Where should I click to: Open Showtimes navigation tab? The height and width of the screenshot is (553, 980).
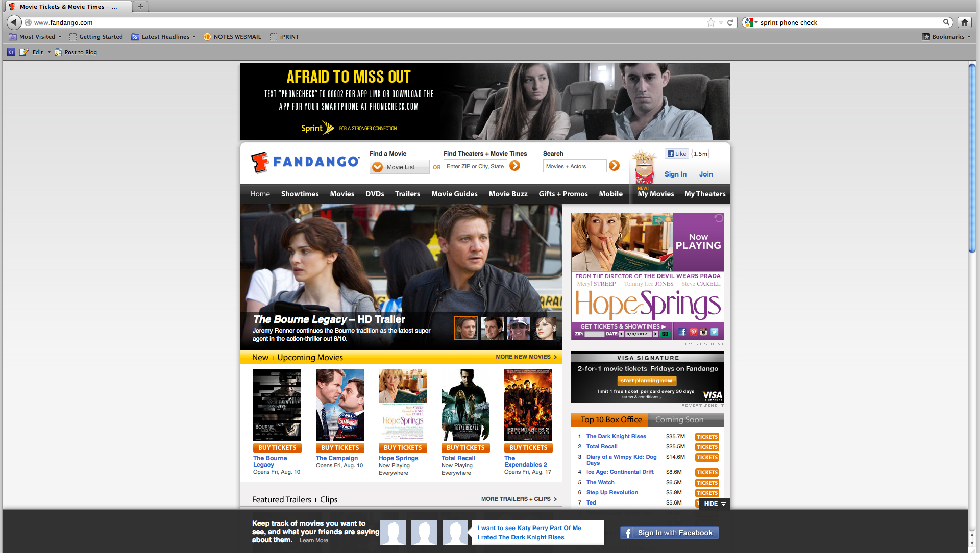tap(300, 194)
